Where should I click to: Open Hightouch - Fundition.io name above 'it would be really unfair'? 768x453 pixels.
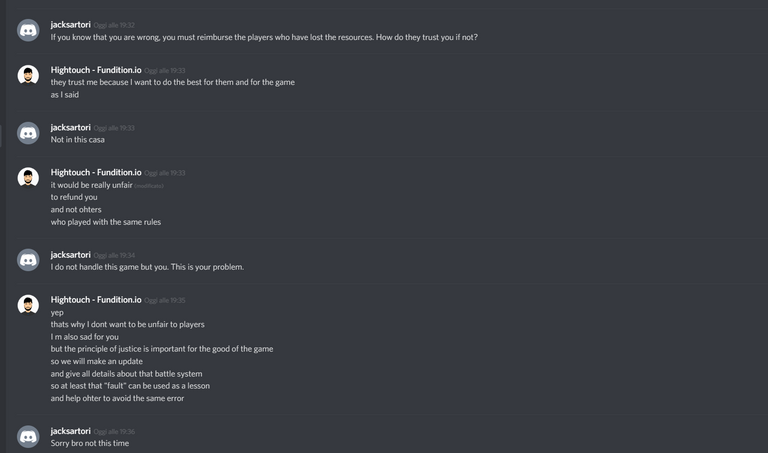tap(96, 172)
